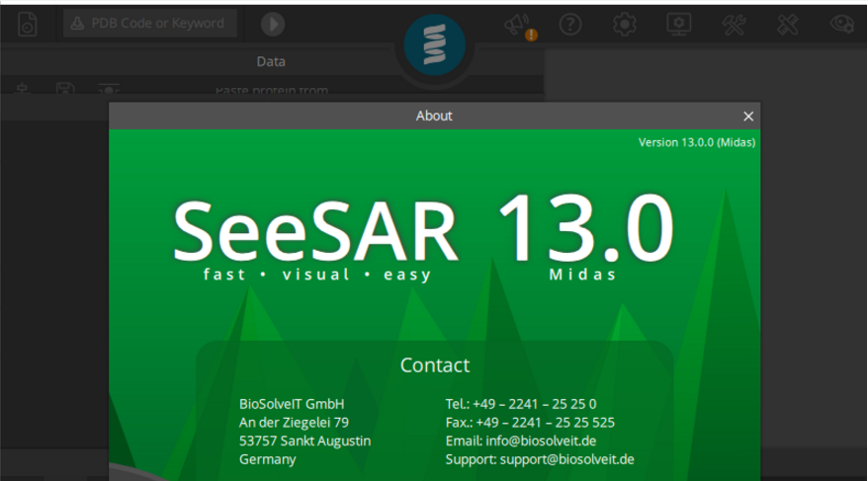Start download with the play arrow button

click(272, 24)
